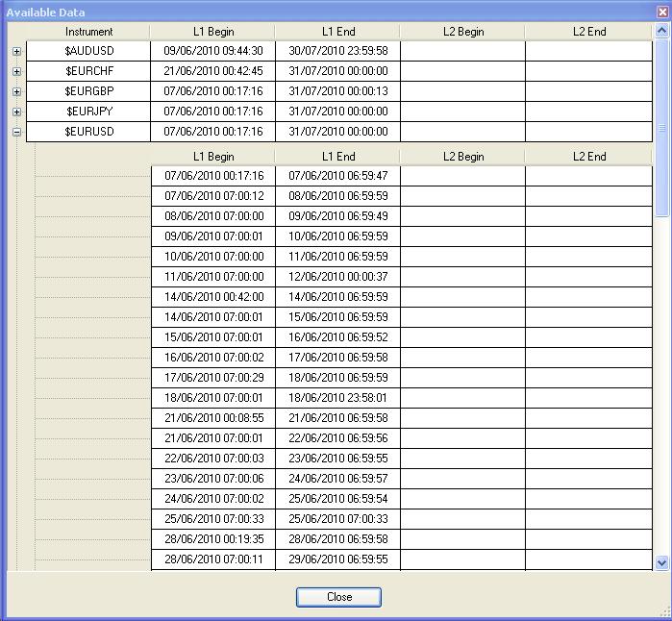Click the 24/06/2010 07:00:02 cell

click(213, 498)
